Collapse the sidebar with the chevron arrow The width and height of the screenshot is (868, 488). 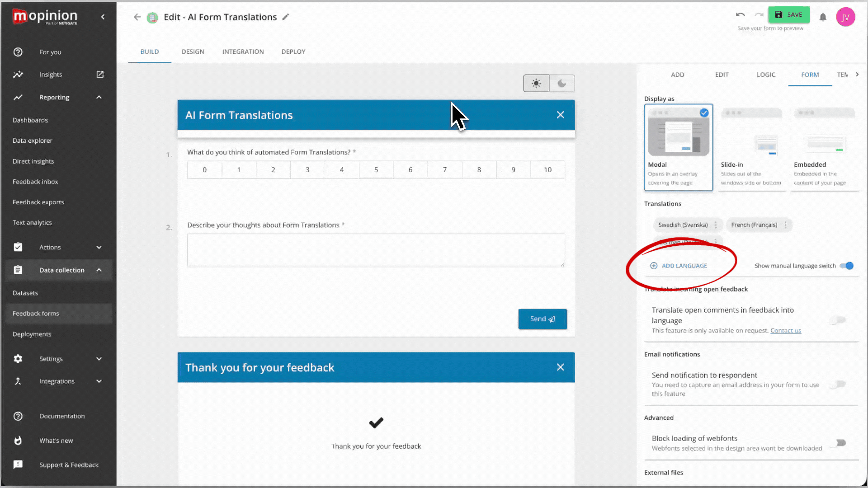click(103, 17)
